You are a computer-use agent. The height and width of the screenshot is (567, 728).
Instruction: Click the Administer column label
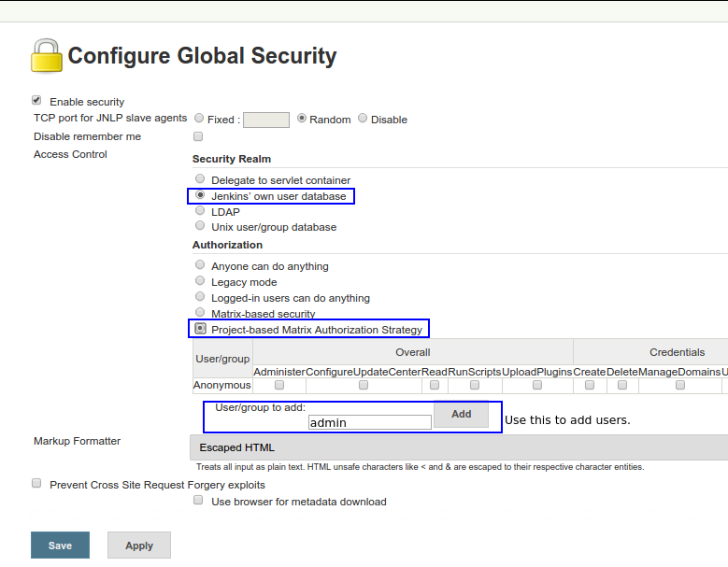(279, 372)
